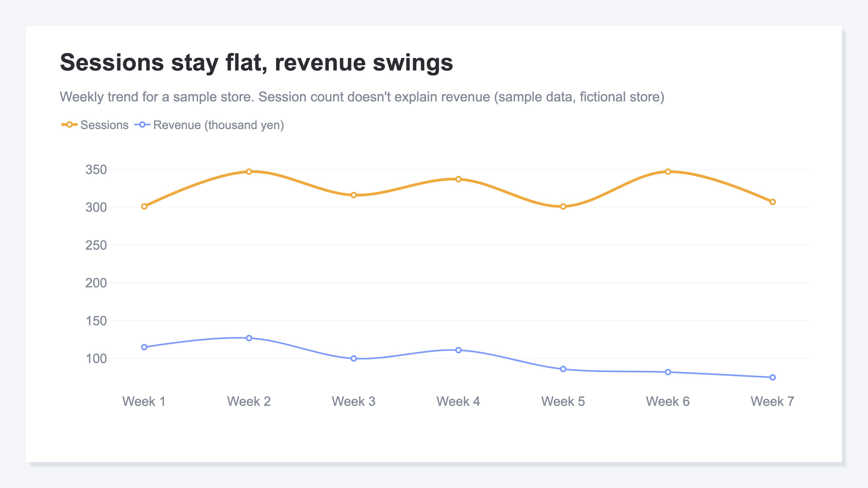Click the 'Week 4' axis label
Image resolution: width=868 pixels, height=488 pixels.
point(458,402)
